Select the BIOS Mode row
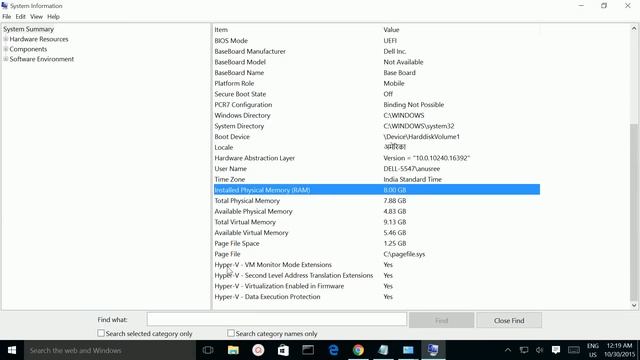Viewport: 640px width, 360px height. pos(377,41)
